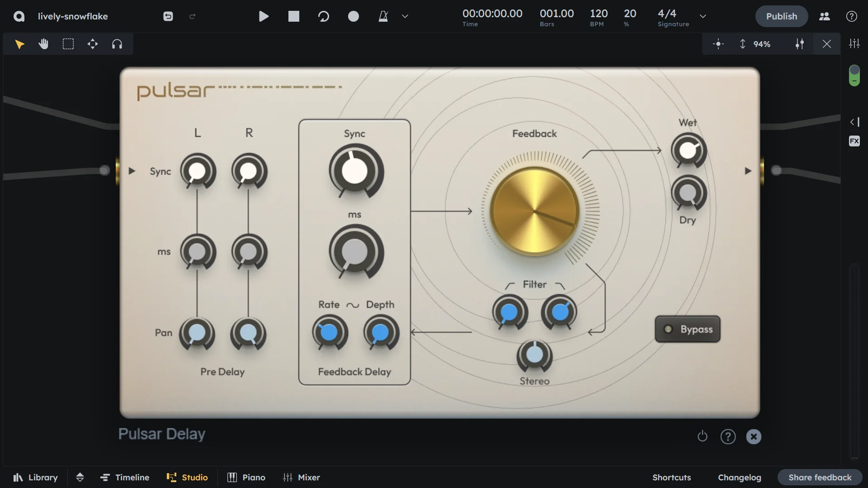Expand the time signature chevron
The width and height of the screenshot is (868, 488).
coord(703,17)
